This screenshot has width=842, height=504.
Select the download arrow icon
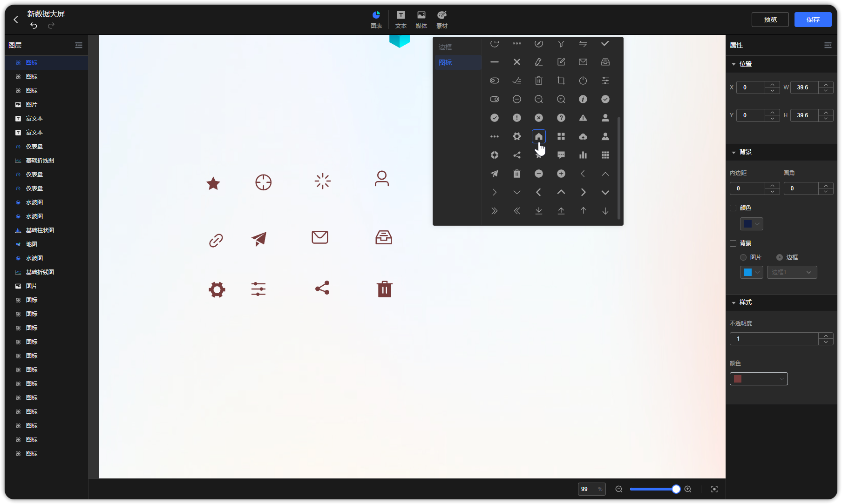click(538, 211)
